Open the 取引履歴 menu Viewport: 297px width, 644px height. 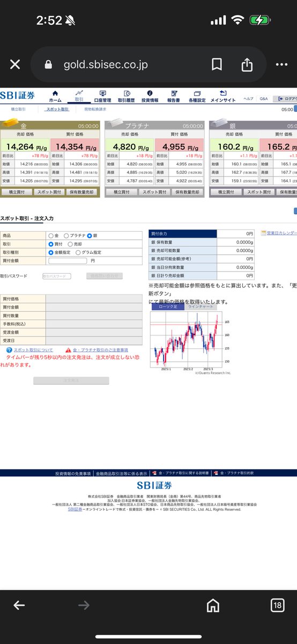[127, 96]
